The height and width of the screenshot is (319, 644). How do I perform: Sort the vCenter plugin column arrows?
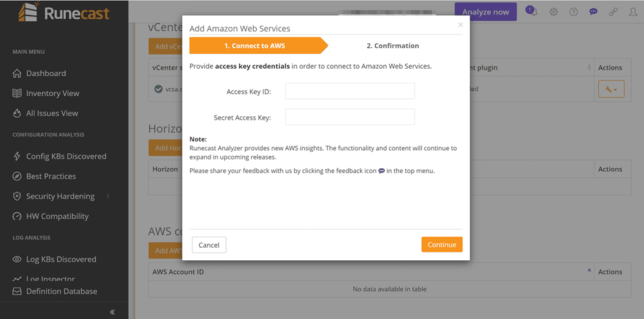pos(590,68)
